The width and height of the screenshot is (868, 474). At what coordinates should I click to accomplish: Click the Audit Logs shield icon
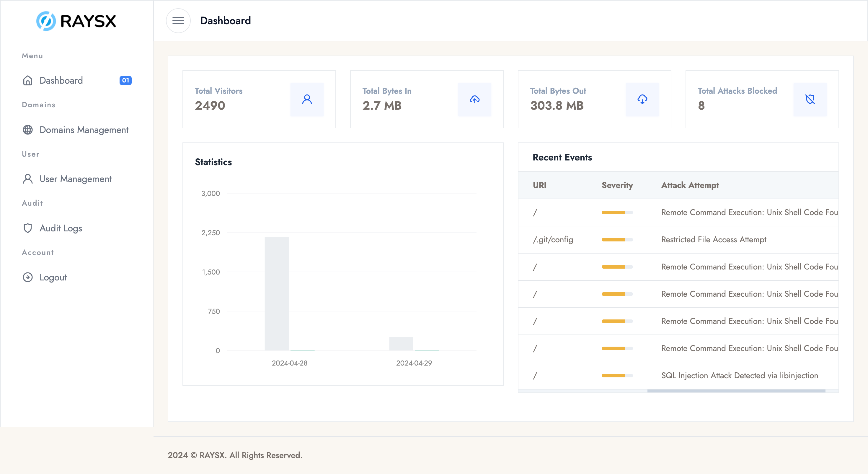tap(28, 228)
